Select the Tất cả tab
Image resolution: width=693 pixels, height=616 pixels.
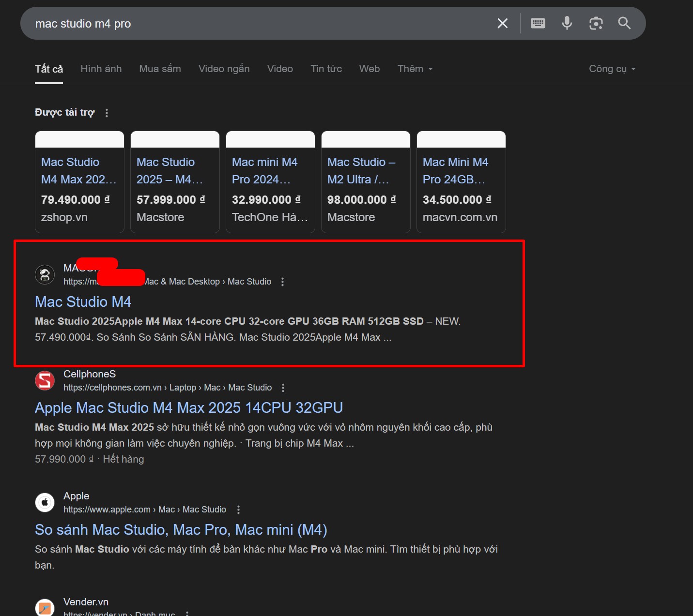click(49, 69)
